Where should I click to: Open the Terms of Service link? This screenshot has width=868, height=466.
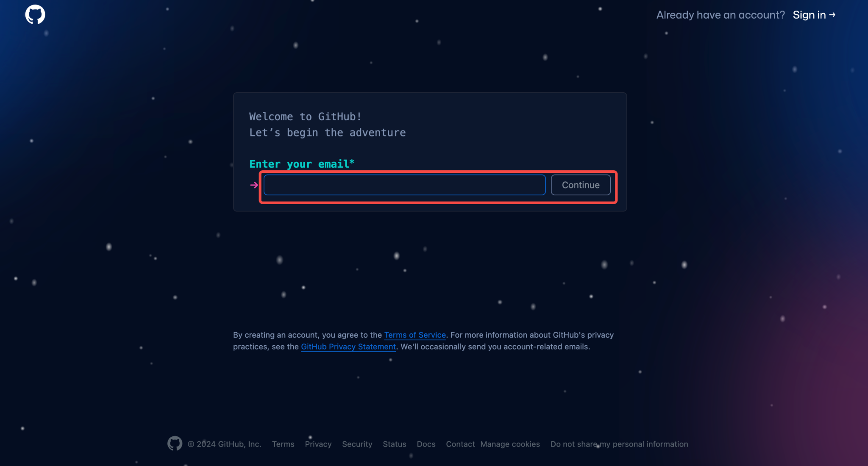(415, 335)
